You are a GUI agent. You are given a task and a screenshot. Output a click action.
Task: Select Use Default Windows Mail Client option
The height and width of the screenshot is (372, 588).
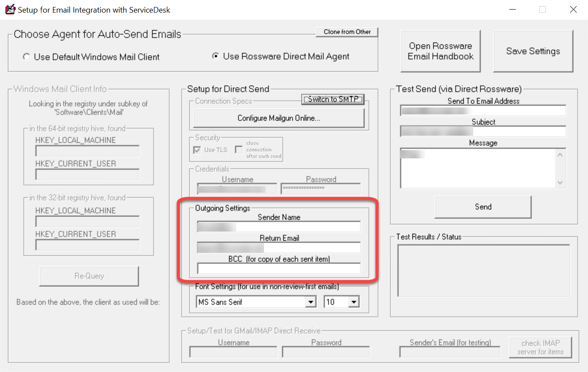pyautogui.click(x=91, y=57)
